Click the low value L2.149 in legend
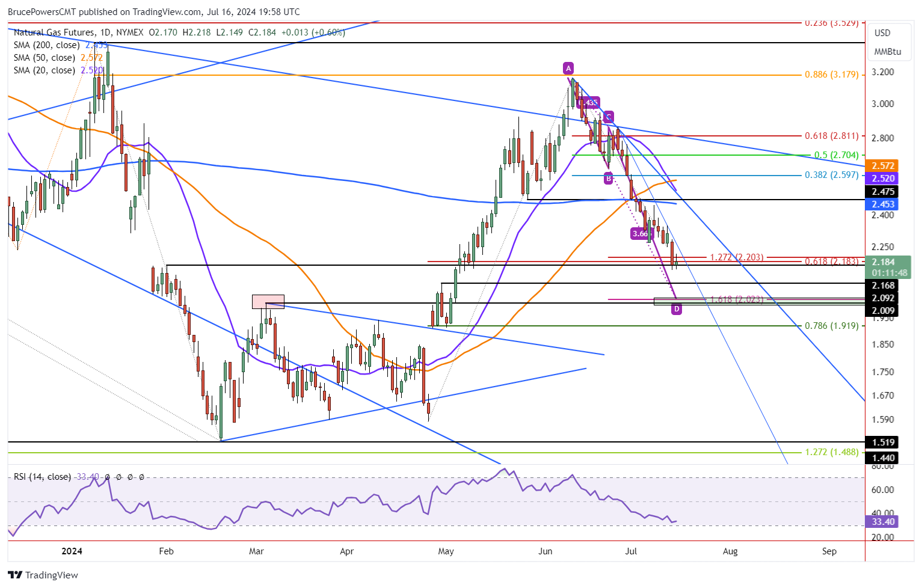The height and width of the screenshot is (588, 922). 229,32
